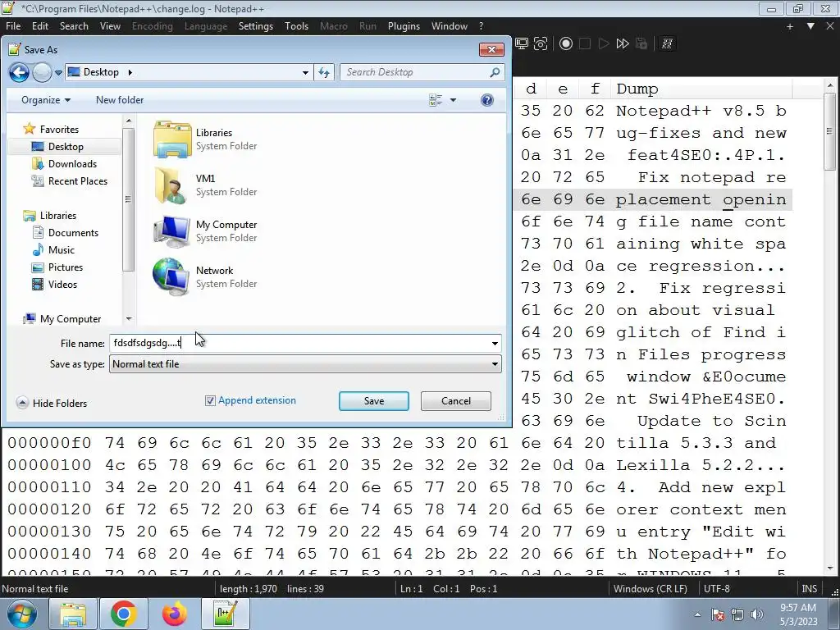Toggle the Append extension checkbox
This screenshot has height=630, width=840.
coord(210,400)
